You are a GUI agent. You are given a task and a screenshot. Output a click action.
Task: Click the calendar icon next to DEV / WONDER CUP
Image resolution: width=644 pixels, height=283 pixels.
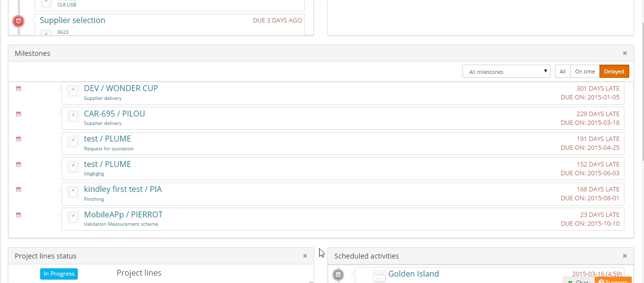(x=19, y=89)
